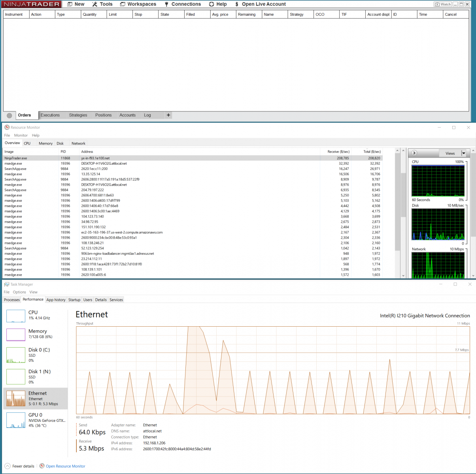Open Task Manager View menu
The height and width of the screenshot is (474, 476).
pos(34,292)
